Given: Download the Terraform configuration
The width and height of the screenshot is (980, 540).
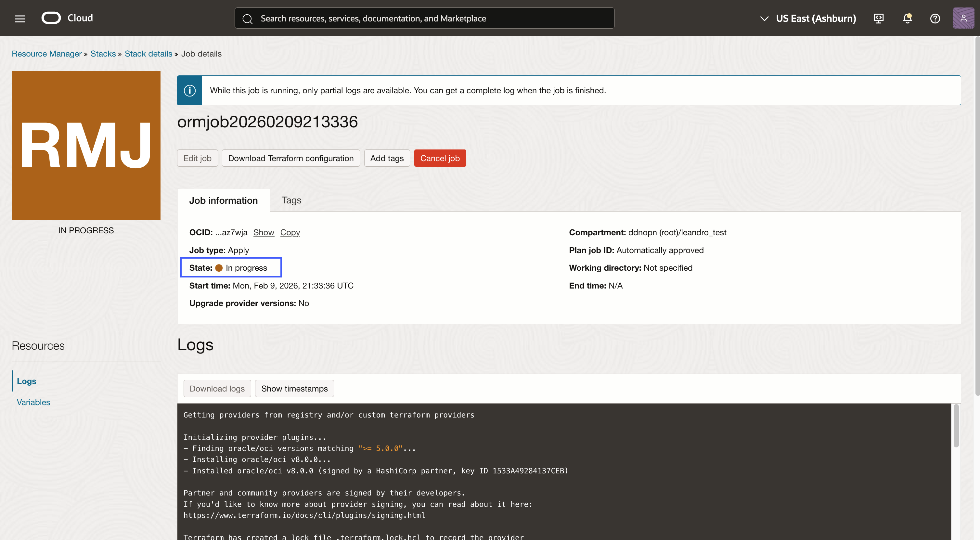Looking at the screenshot, I should tap(290, 158).
